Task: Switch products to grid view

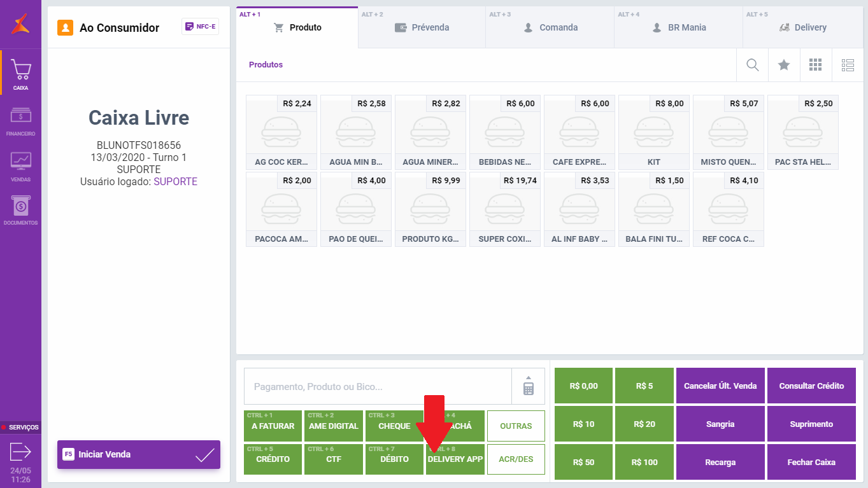Action: (x=816, y=65)
